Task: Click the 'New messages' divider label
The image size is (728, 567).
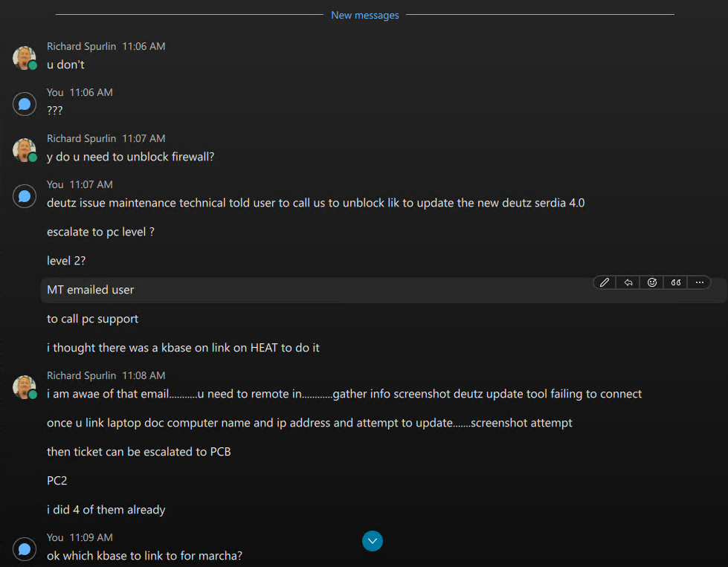Action: click(x=364, y=15)
